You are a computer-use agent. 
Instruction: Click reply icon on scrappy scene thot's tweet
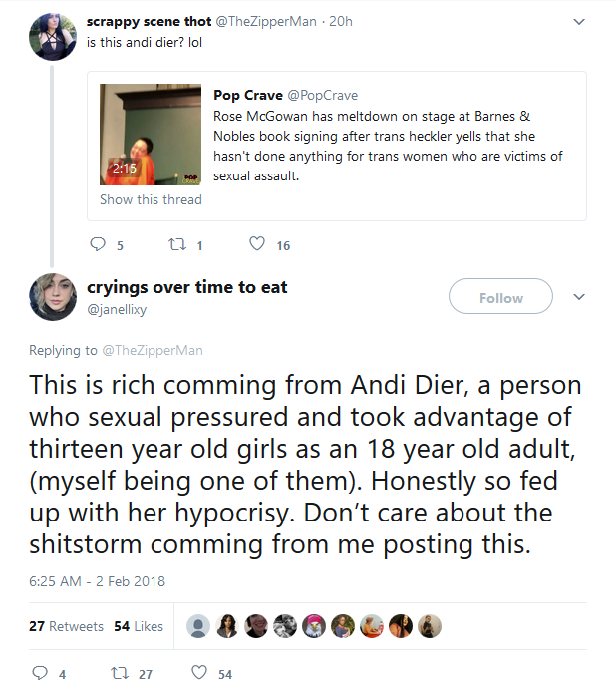98,244
